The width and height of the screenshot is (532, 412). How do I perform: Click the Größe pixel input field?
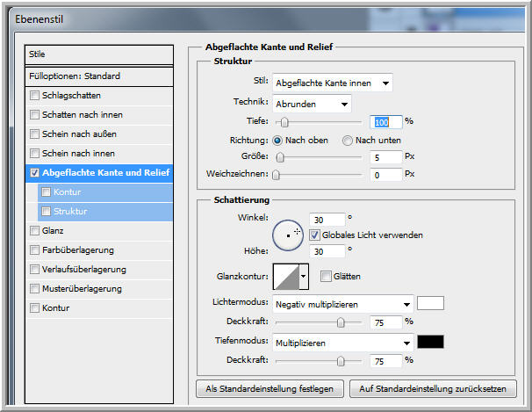click(x=386, y=157)
